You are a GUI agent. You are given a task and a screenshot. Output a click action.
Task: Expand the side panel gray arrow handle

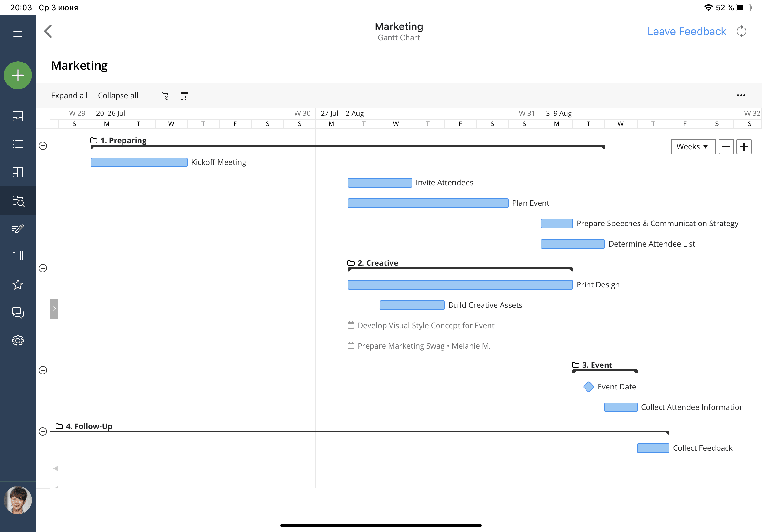point(54,309)
